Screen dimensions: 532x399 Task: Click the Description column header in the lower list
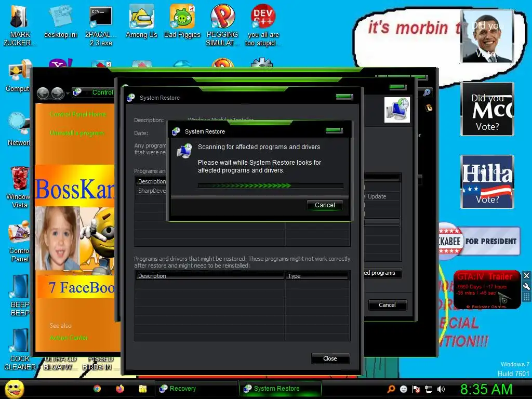(x=209, y=276)
